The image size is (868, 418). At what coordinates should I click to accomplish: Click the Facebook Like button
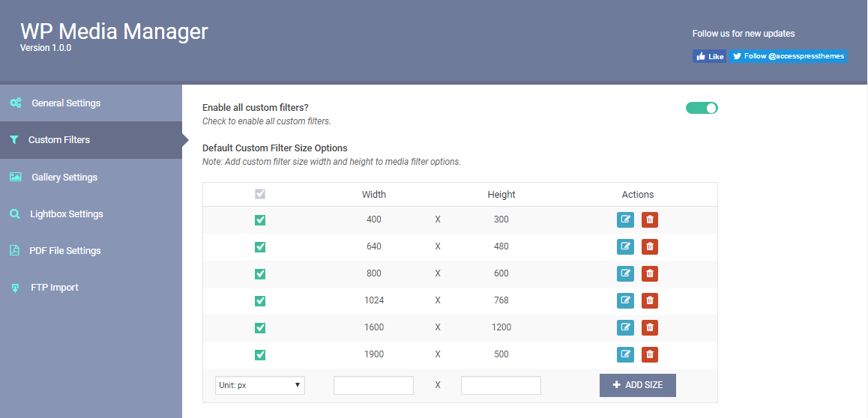(710, 56)
